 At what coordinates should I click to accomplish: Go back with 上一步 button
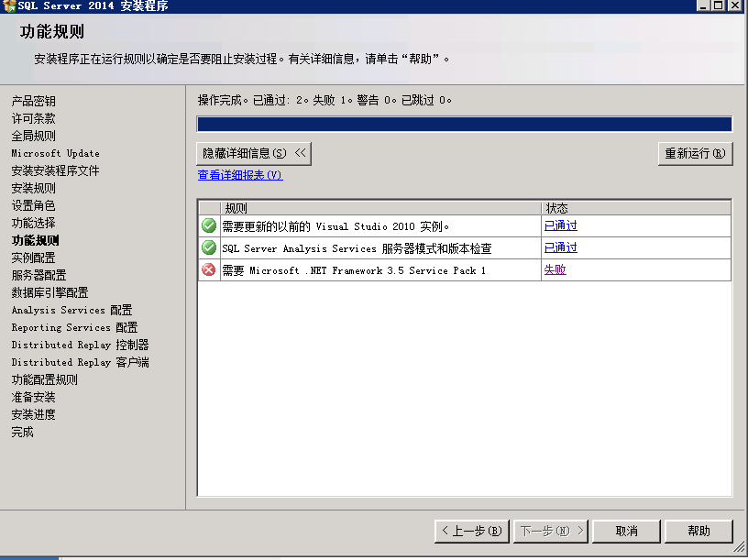pyautogui.click(x=472, y=531)
